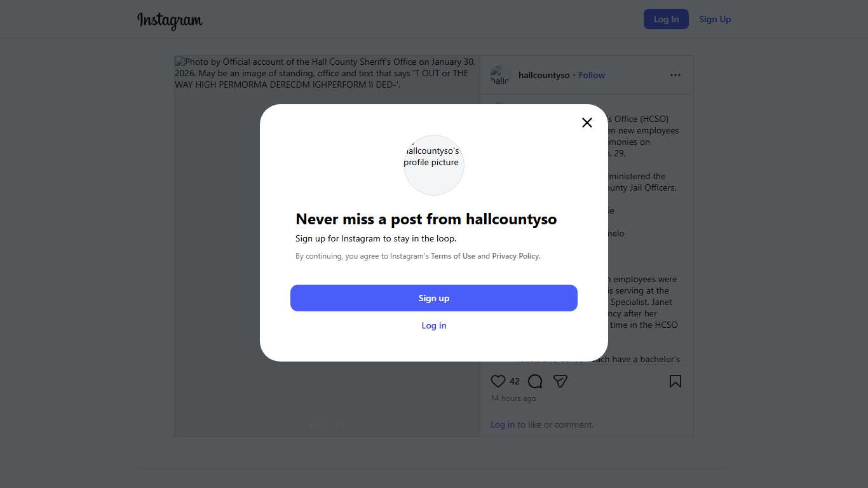Like the post with the heart icon
Viewport: 868px width, 488px height.
click(498, 381)
